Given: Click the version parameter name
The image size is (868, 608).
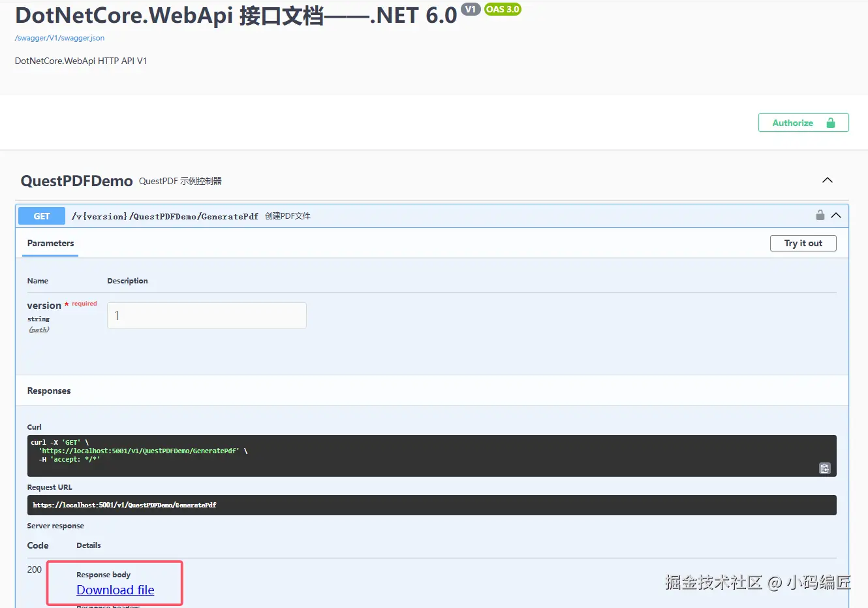Looking at the screenshot, I should pos(44,306).
